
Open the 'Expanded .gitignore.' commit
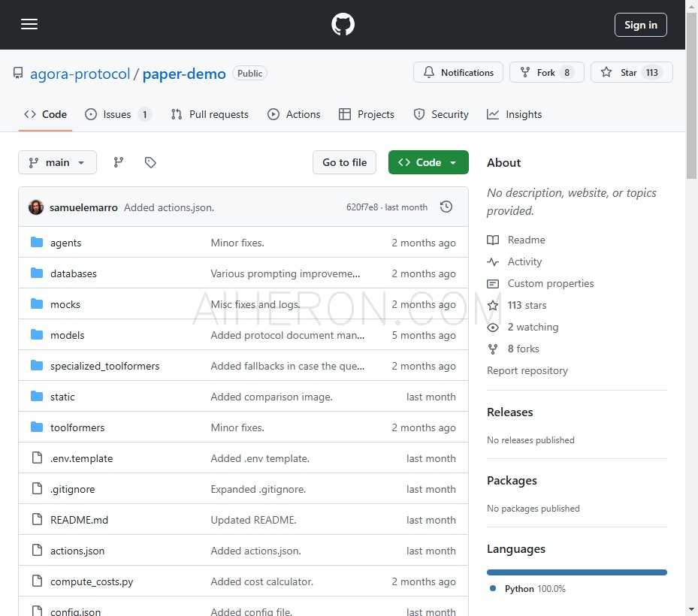(x=258, y=489)
